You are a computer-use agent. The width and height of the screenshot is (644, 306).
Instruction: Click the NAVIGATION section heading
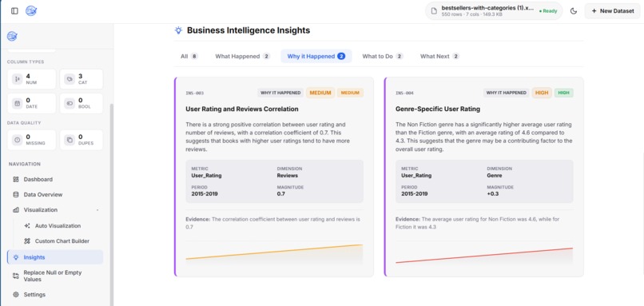[25, 164]
